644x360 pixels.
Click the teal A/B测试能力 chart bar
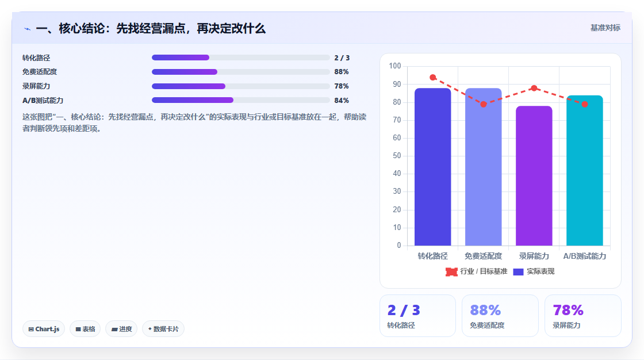click(584, 171)
